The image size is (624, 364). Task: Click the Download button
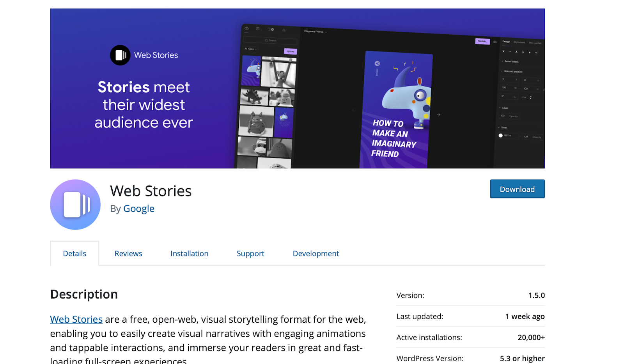517,189
